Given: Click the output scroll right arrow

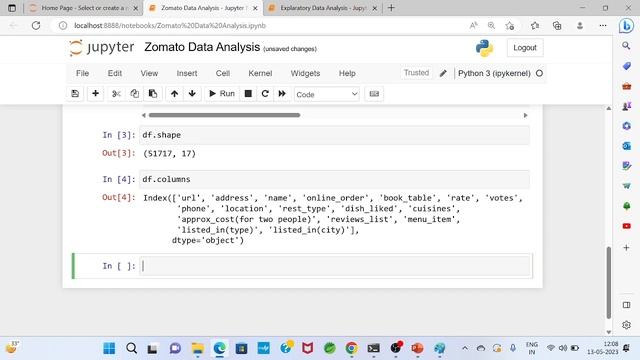Looking at the screenshot, I should click(525, 116).
